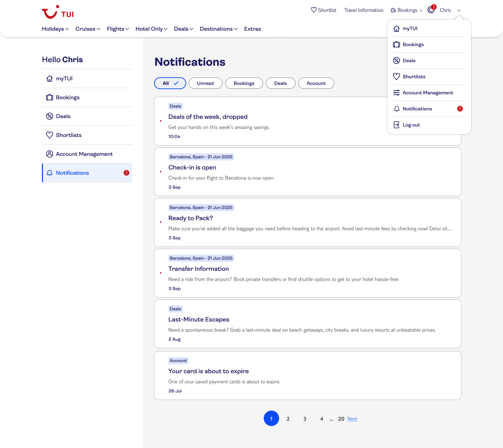Image resolution: width=503 pixels, height=448 pixels.
Task: Choose Shortlists in the dropdown menu
Action: point(429,77)
